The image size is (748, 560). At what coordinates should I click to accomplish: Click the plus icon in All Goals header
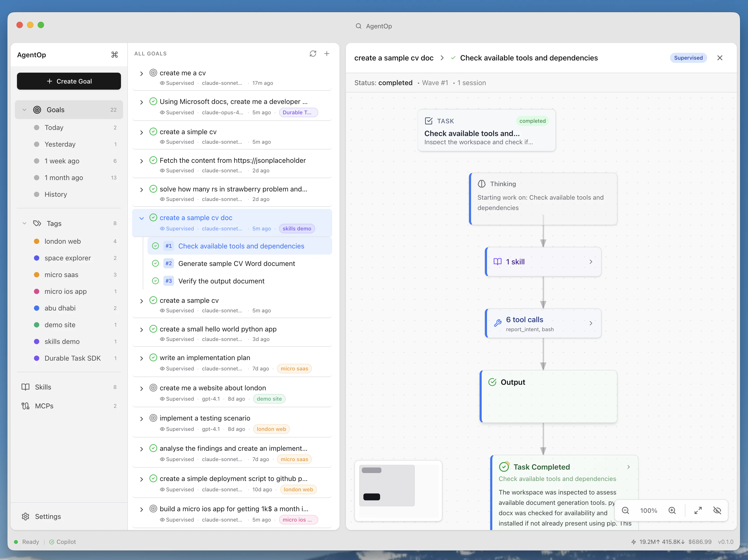click(327, 53)
